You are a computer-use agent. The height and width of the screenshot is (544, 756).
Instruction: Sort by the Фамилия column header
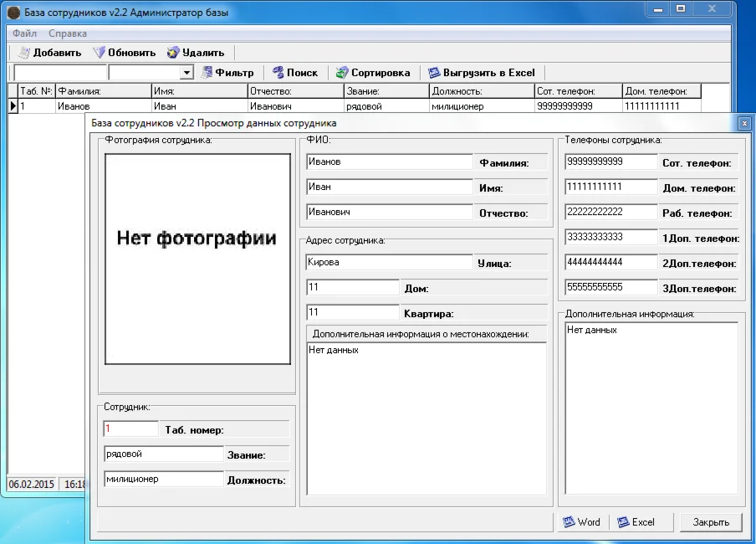102,91
